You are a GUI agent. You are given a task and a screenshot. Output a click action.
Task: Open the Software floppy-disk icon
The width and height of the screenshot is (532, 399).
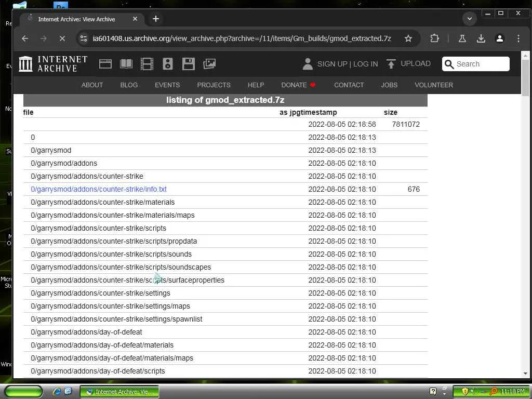click(188, 64)
